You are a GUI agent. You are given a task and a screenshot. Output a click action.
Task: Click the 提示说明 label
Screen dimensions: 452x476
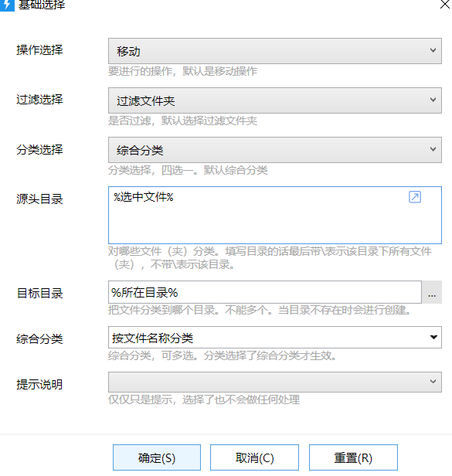(x=39, y=385)
